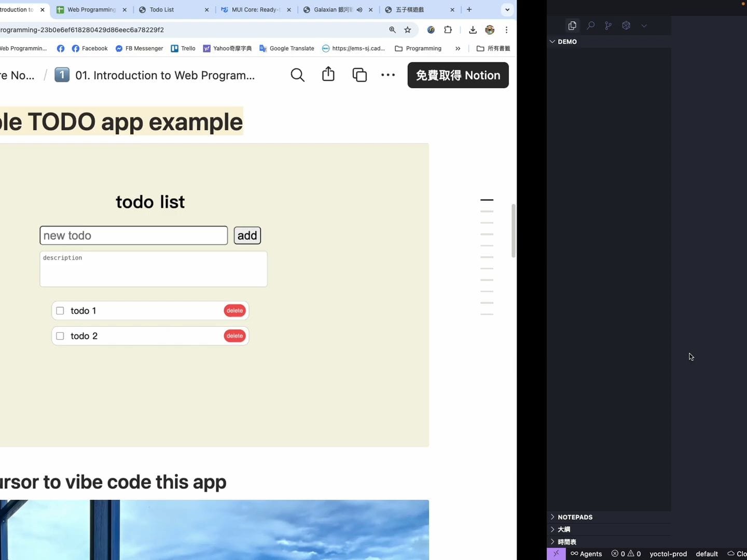The width and height of the screenshot is (747, 560).
Task: Expand the hidden bookmarks overflow chevron
Action: coord(458,49)
